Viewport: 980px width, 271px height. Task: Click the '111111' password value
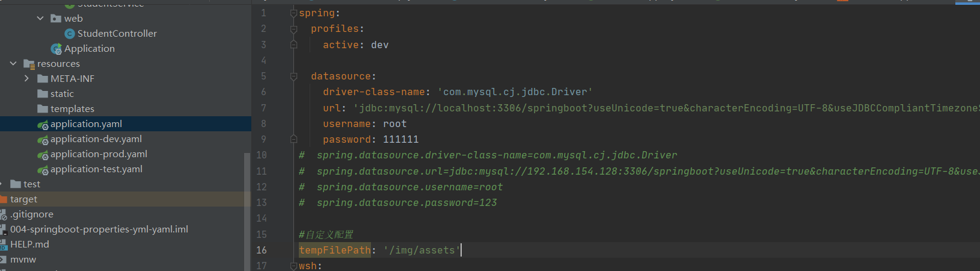pos(401,140)
